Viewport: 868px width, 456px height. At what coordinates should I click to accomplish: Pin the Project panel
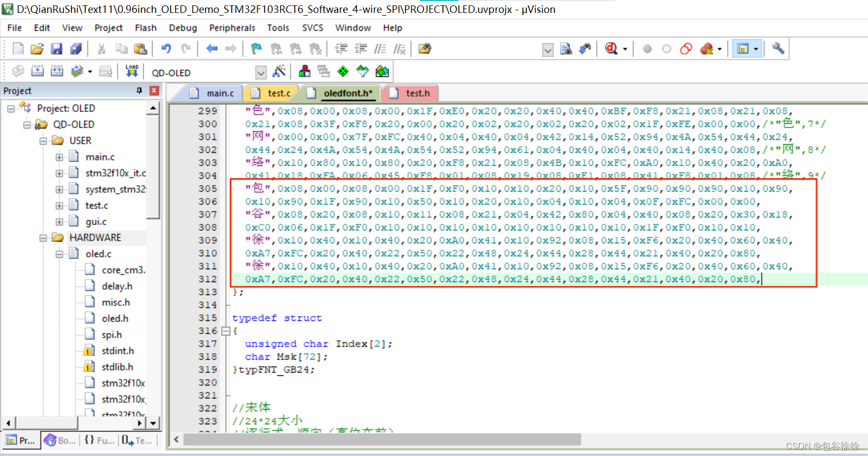coord(140,90)
